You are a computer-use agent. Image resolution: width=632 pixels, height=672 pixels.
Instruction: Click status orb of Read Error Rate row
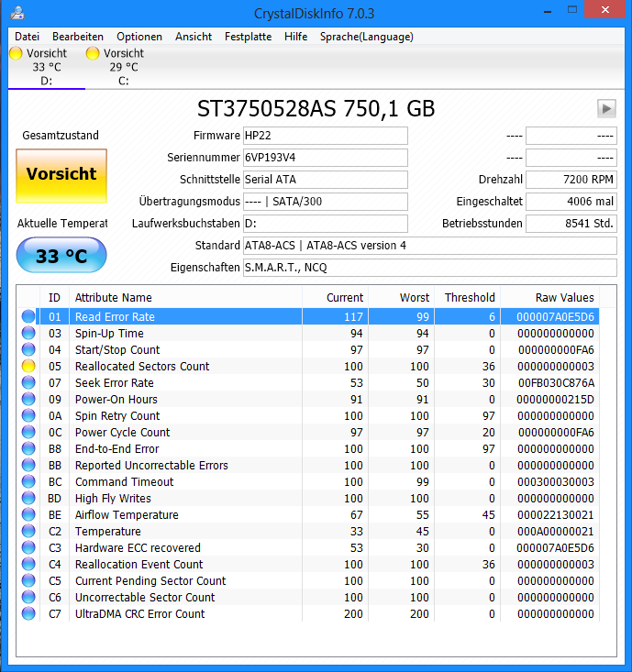click(28, 316)
